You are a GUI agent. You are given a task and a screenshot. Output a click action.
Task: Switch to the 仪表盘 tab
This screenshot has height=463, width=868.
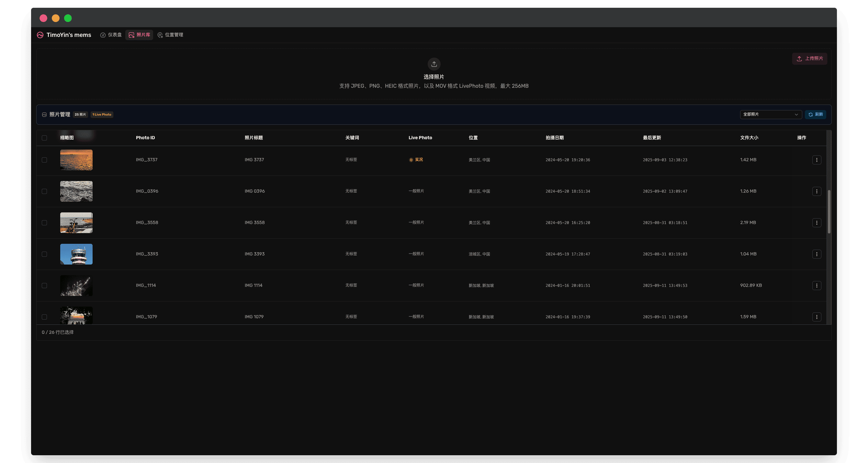tap(111, 35)
